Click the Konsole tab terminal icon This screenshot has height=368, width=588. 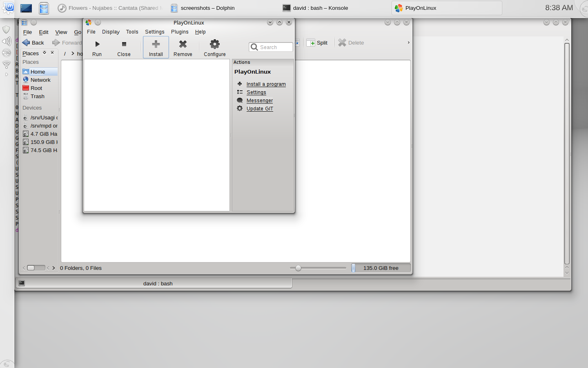pyautogui.click(x=22, y=283)
